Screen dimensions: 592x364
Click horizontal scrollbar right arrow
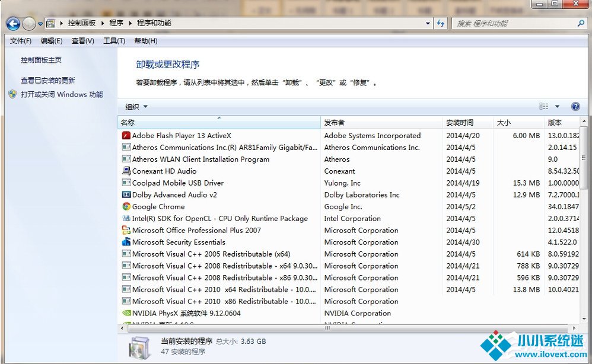click(x=574, y=328)
